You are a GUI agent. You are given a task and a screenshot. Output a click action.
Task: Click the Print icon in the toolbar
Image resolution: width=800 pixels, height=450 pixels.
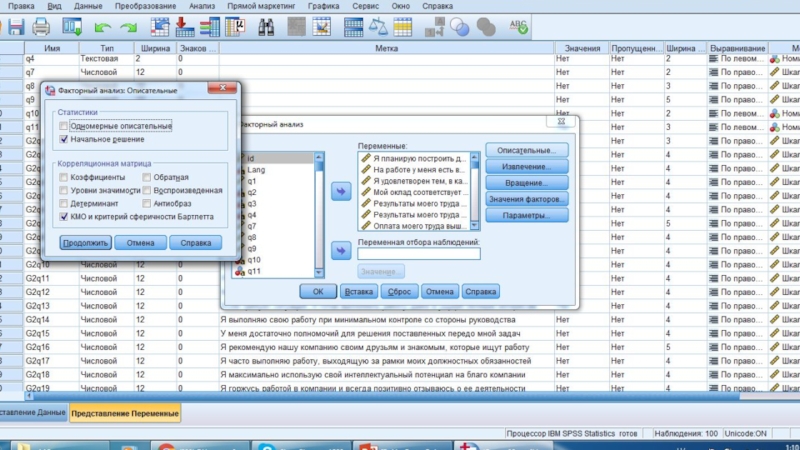(40, 26)
